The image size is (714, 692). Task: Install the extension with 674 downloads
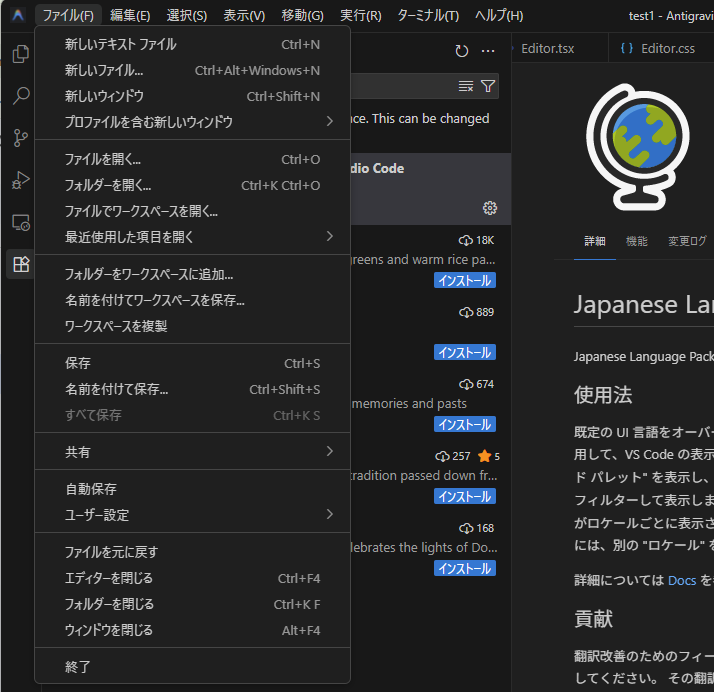tap(464, 424)
